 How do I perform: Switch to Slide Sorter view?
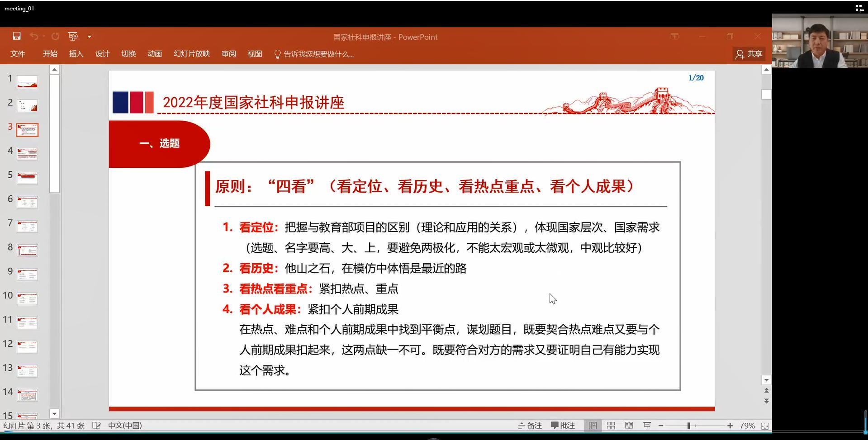coord(611,426)
